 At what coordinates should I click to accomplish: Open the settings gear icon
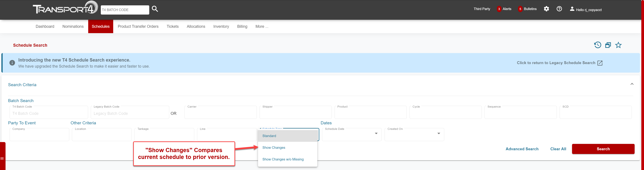[546, 9]
